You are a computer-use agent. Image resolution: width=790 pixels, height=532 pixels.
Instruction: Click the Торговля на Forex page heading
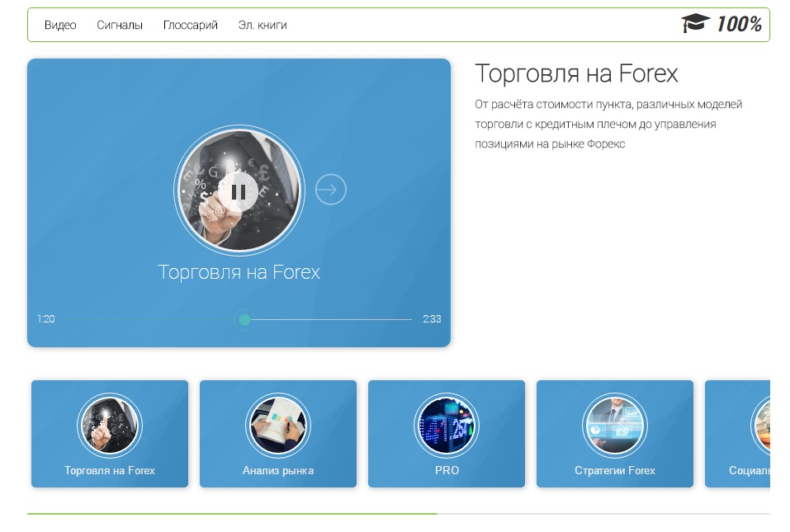point(576,73)
